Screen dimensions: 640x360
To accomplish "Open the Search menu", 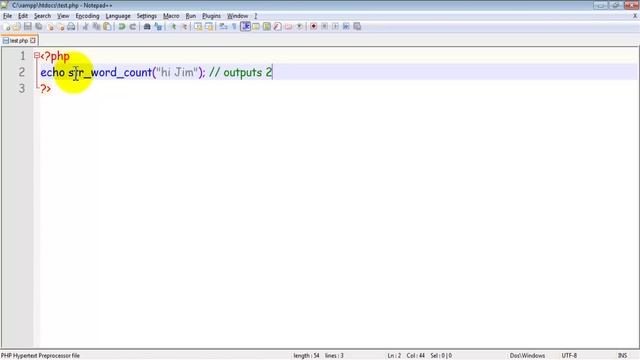I will (x=42, y=16).
